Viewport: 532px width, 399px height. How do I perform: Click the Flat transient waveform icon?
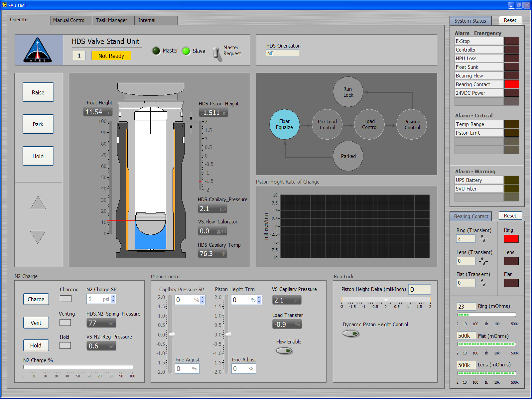pos(483,283)
